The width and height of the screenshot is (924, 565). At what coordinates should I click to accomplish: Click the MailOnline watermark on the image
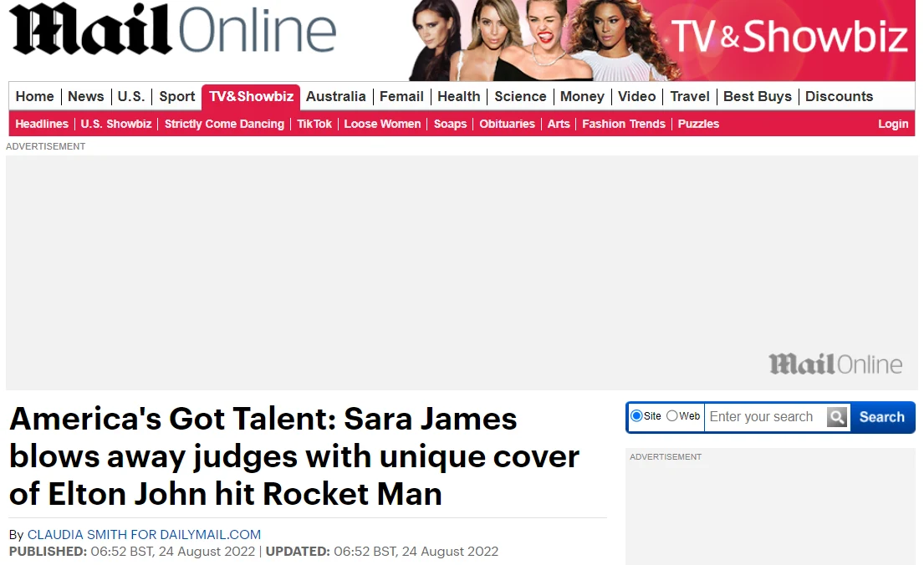pos(835,364)
